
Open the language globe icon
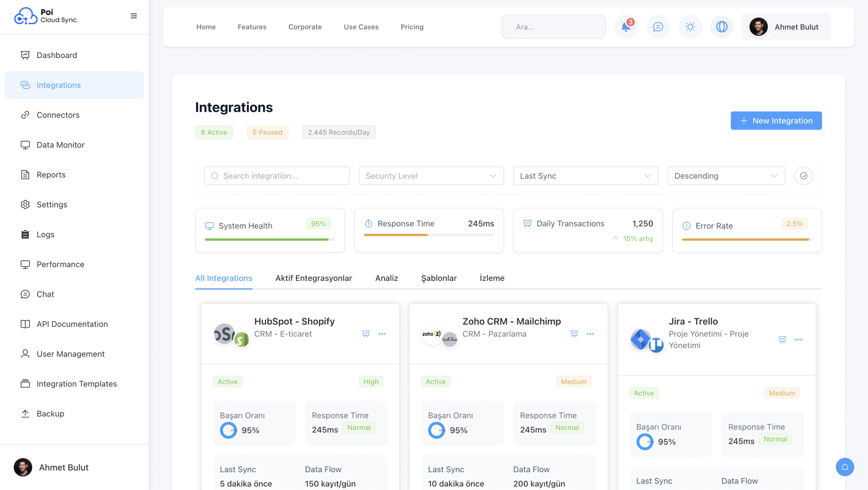(722, 27)
